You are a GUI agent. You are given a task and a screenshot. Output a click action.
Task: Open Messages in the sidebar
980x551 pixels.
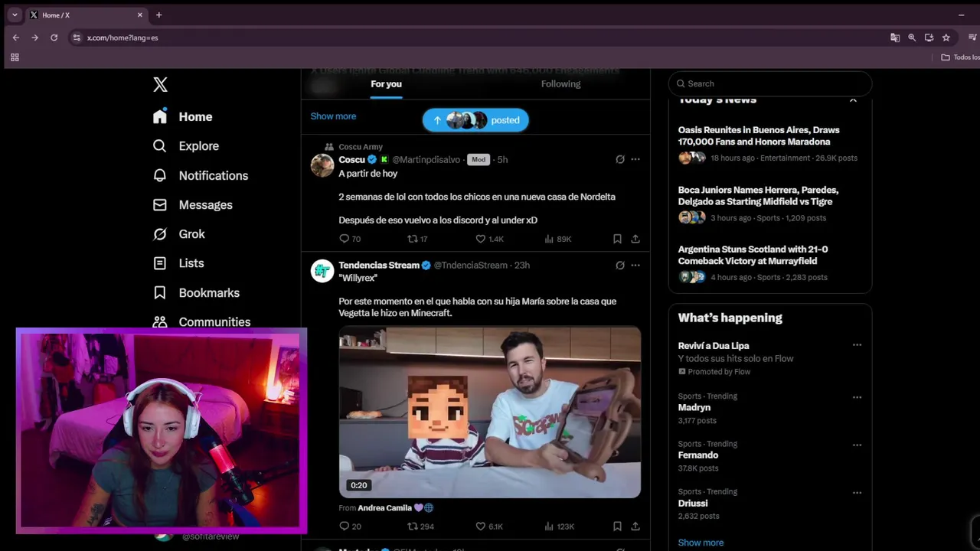192,204
